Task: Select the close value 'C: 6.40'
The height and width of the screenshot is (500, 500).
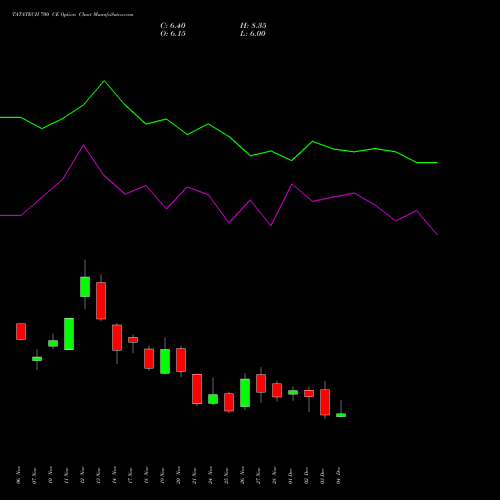Action: pyautogui.click(x=173, y=26)
